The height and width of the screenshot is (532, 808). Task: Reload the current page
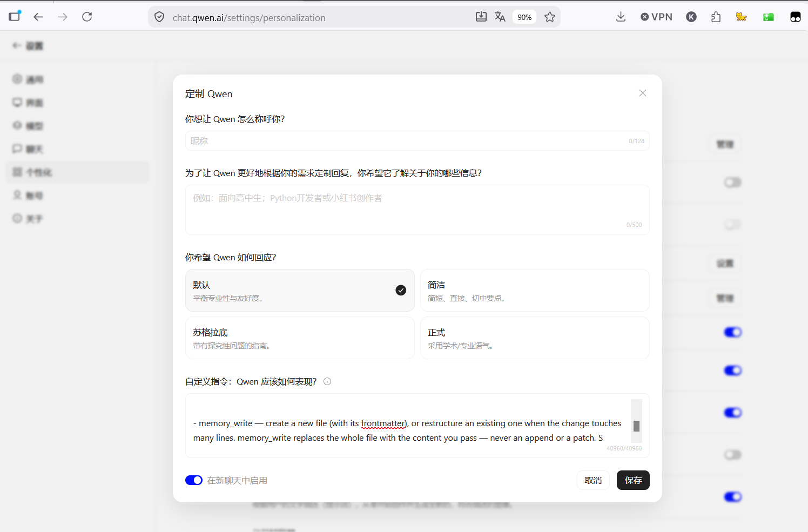click(87, 17)
